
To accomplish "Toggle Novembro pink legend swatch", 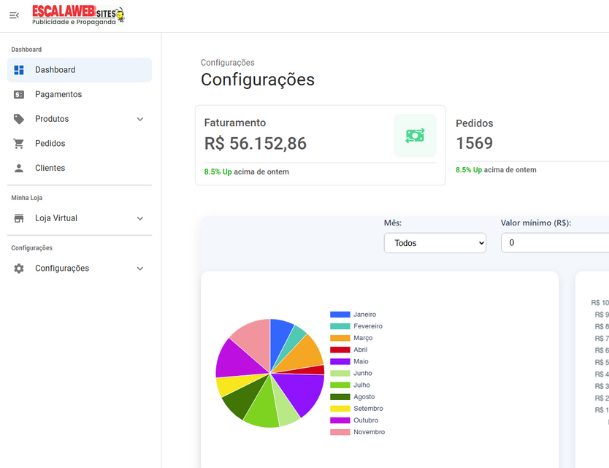I will (x=340, y=432).
